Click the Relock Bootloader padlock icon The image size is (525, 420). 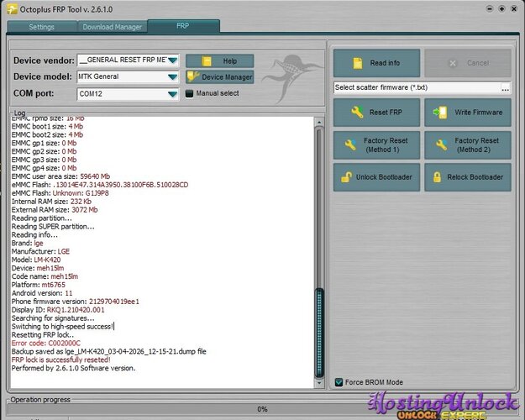click(x=435, y=177)
